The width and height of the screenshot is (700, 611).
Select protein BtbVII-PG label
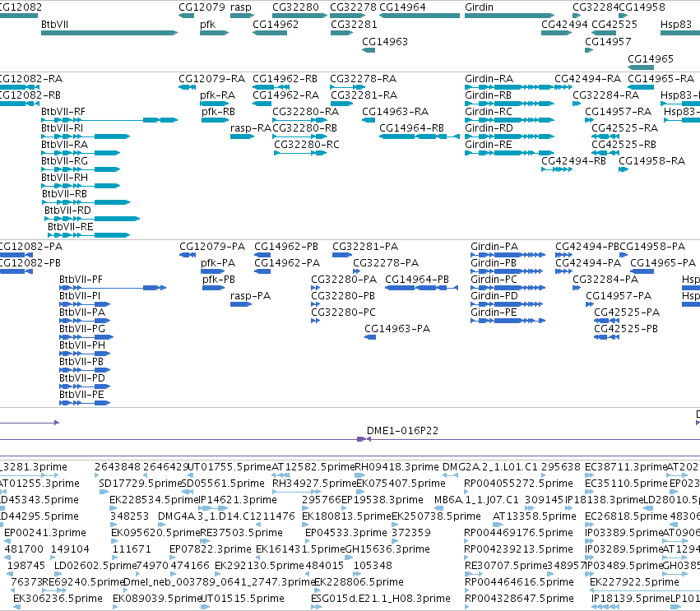pos(82,329)
